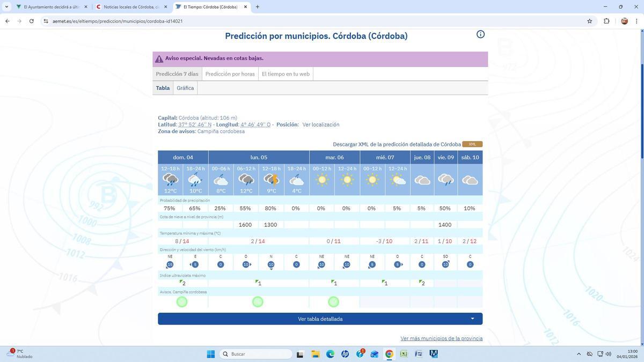
Task: Click the browser back arrow
Action: [7, 21]
